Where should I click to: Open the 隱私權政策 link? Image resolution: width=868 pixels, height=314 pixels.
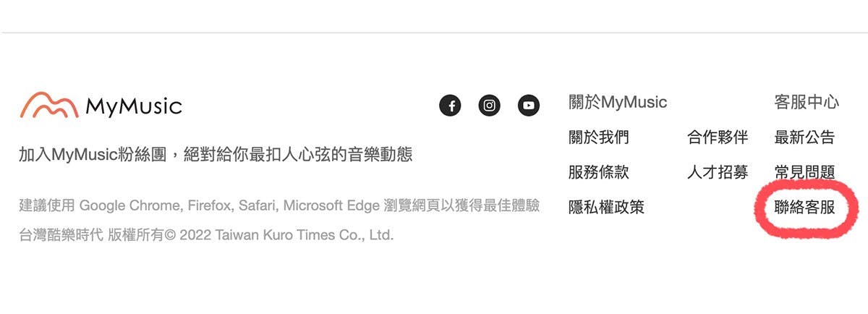(x=606, y=208)
